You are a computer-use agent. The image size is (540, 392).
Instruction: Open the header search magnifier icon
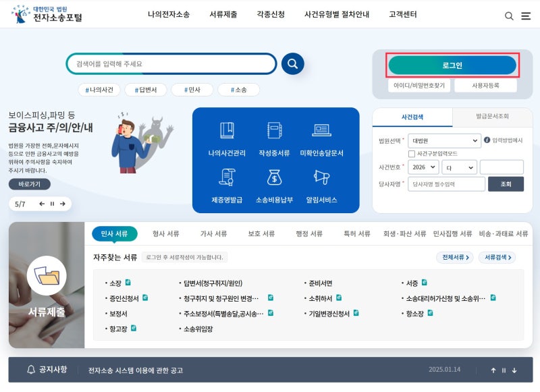509,16
